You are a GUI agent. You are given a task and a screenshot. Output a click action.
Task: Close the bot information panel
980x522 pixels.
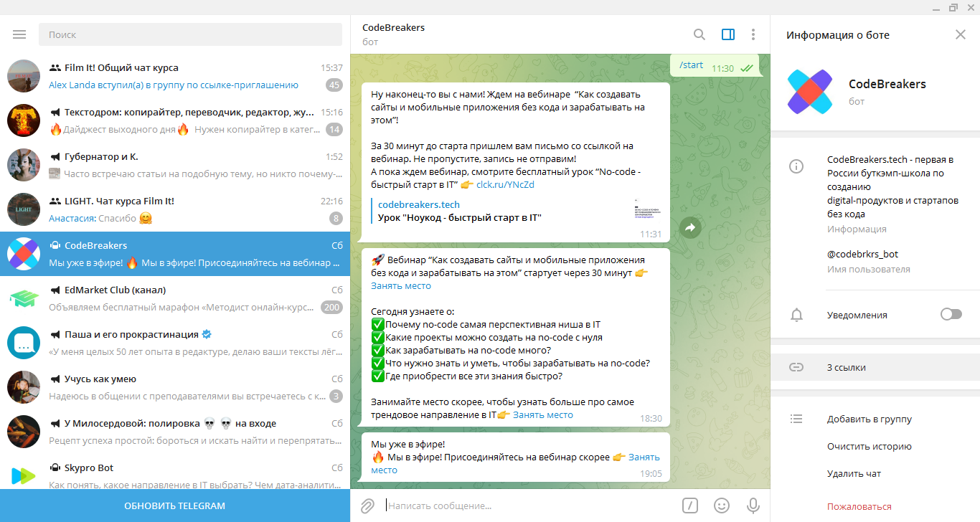pyautogui.click(x=961, y=34)
